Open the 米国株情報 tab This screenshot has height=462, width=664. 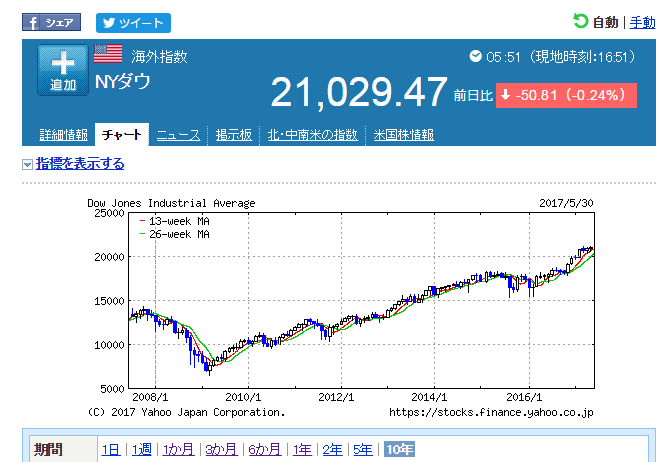(404, 135)
